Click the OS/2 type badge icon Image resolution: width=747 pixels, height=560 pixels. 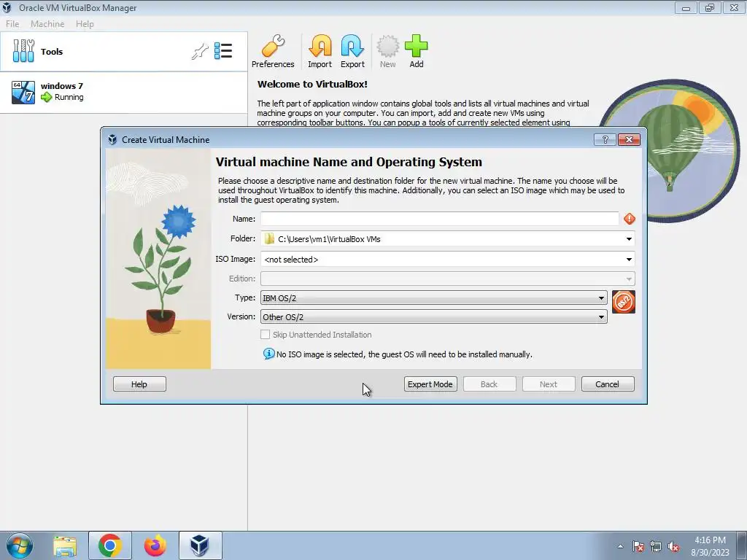(624, 302)
